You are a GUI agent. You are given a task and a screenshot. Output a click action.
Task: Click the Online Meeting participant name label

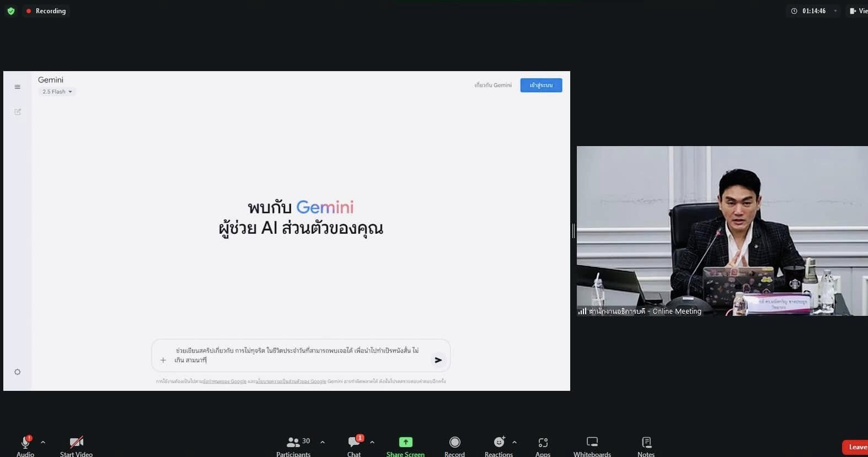point(645,311)
